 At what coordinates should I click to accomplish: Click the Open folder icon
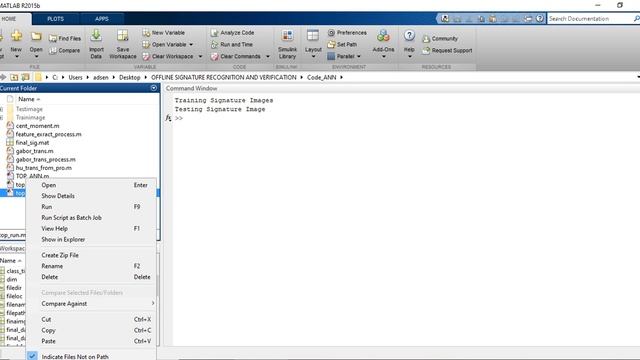pyautogui.click(x=36, y=36)
